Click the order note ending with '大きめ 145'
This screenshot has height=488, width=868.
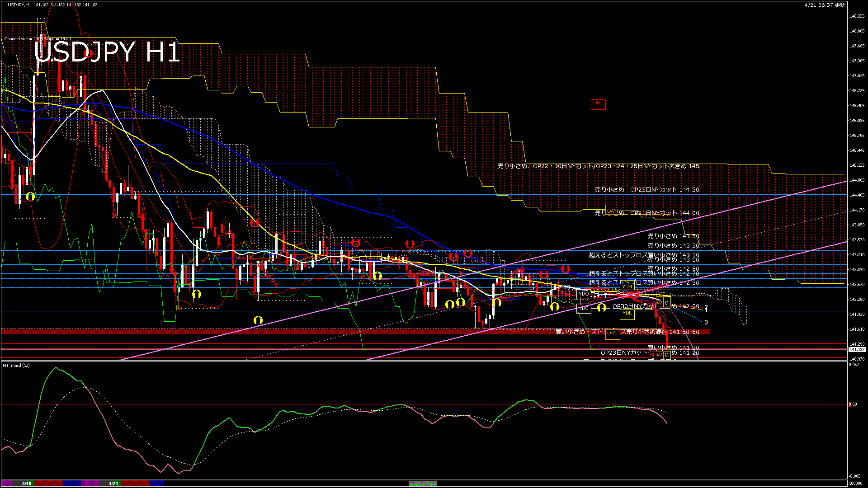tap(598, 166)
